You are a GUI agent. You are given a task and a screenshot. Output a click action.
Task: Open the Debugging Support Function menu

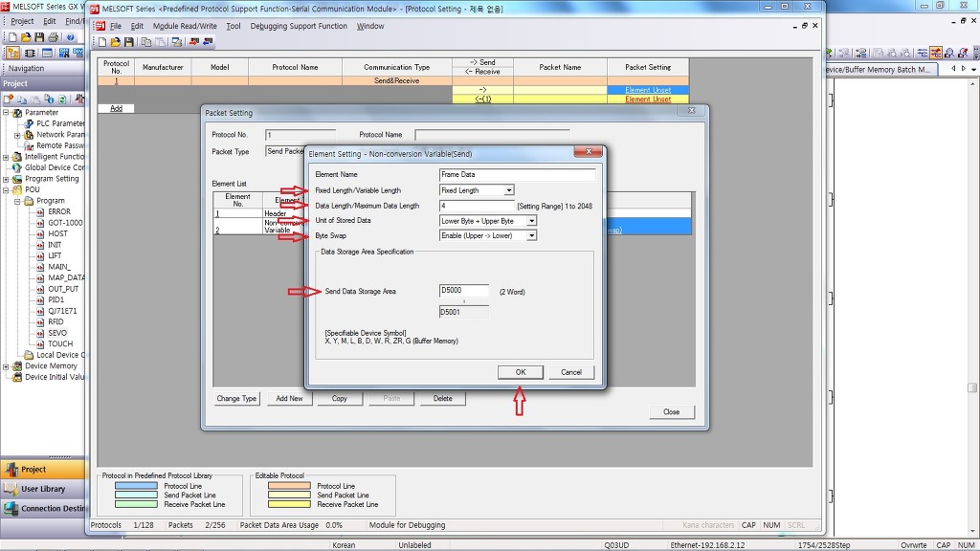pos(299,26)
